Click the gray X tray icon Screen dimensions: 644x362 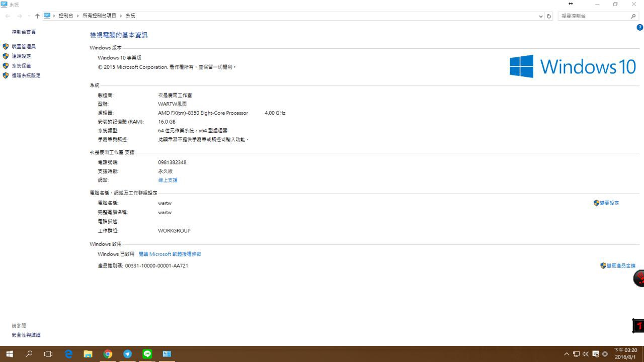[x=605, y=354]
